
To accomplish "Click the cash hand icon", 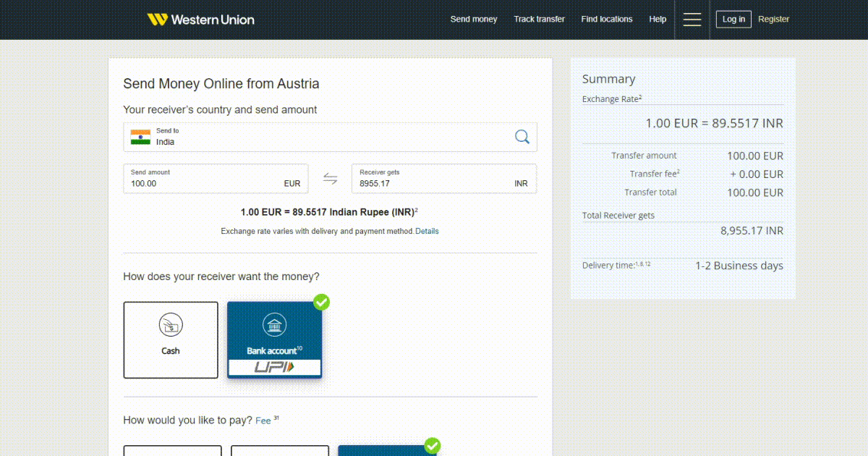I will [x=171, y=325].
